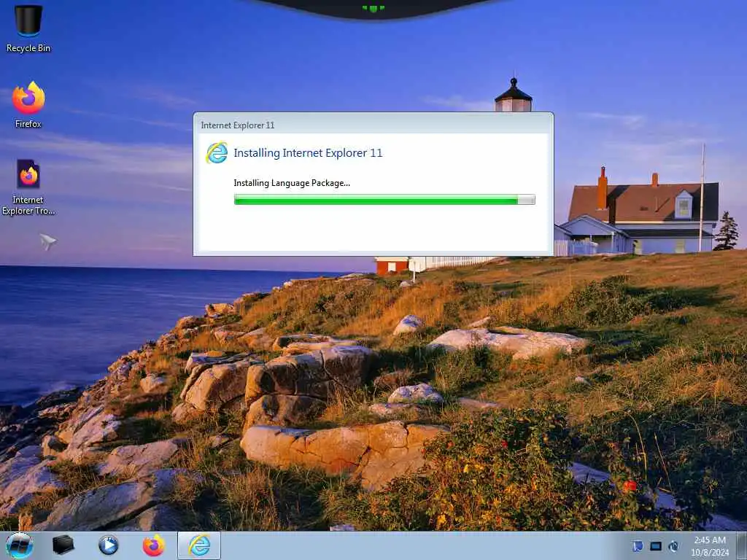Open the Windows Start menu orb
This screenshot has width=747, height=560.
click(x=20, y=545)
